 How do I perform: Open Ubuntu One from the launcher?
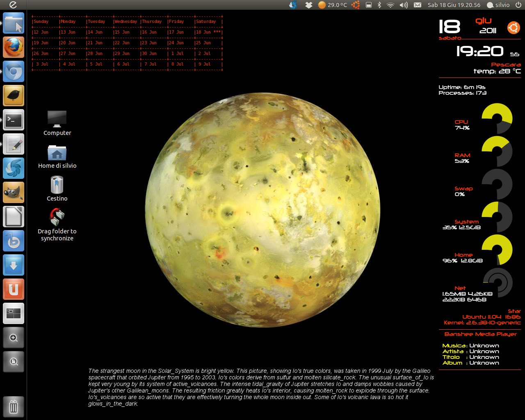point(14,289)
